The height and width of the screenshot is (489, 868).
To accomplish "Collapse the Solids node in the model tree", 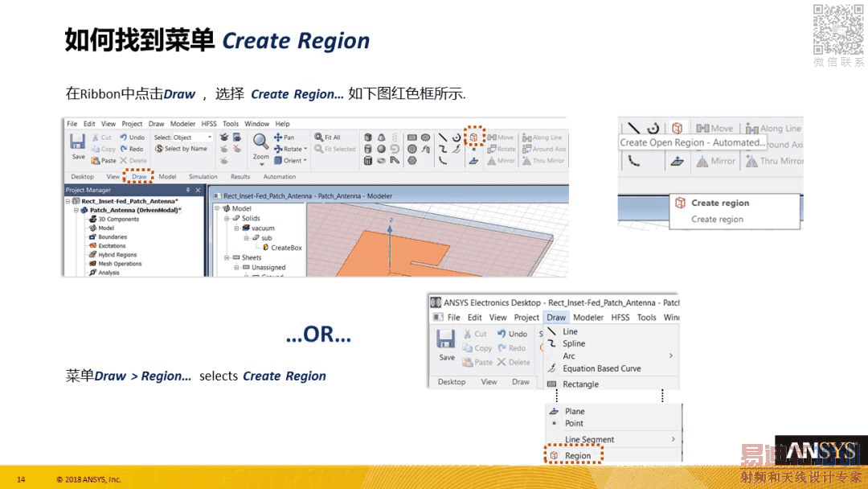I will 227,218.
